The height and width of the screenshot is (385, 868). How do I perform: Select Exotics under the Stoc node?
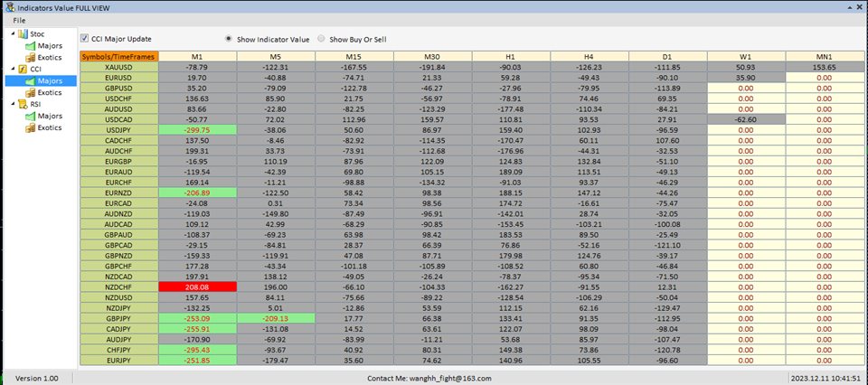pos(50,58)
